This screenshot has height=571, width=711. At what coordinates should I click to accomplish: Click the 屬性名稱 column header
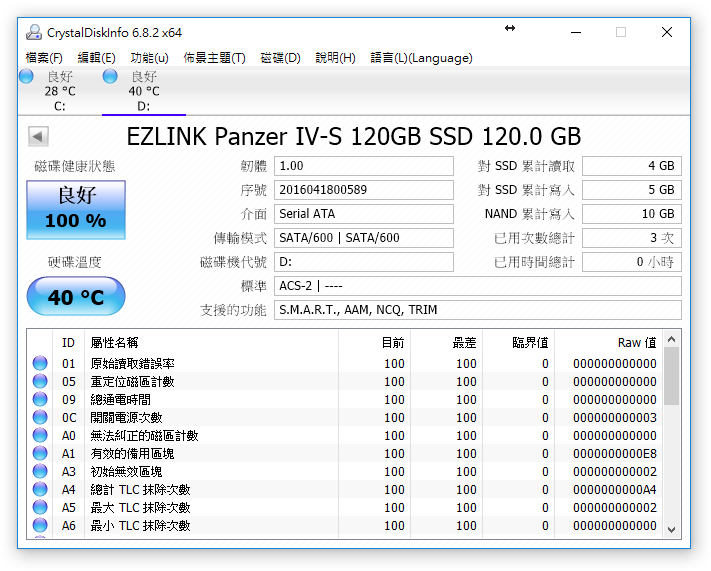[x=211, y=342]
